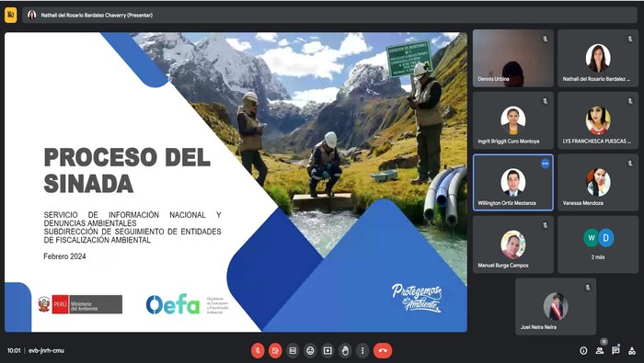This screenshot has width=644, height=363.
Task: Click Willington Ortiz Mestanza avatar photo
Action: pos(513,182)
